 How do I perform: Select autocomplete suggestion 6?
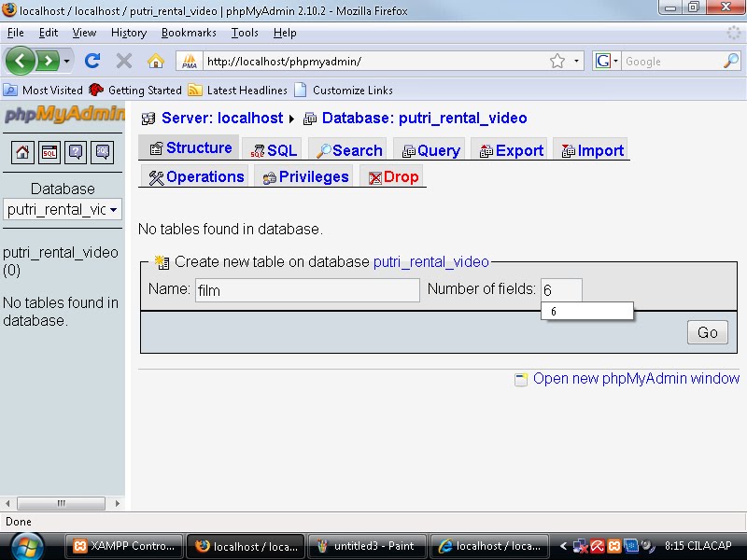click(x=587, y=312)
